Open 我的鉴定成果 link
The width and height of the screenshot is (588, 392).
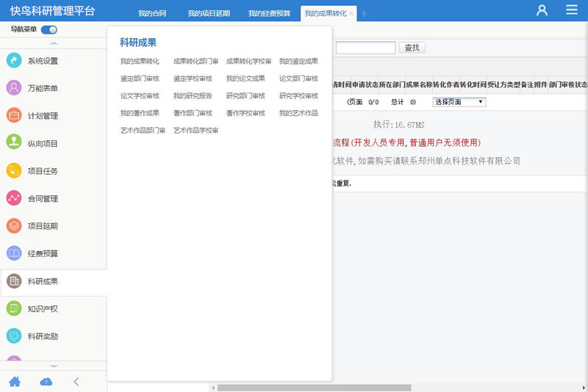click(x=298, y=61)
